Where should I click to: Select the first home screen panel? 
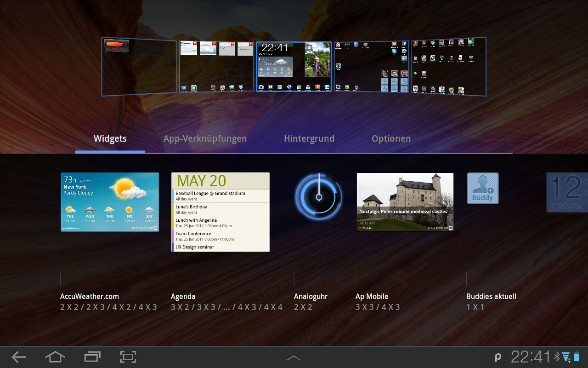139,67
